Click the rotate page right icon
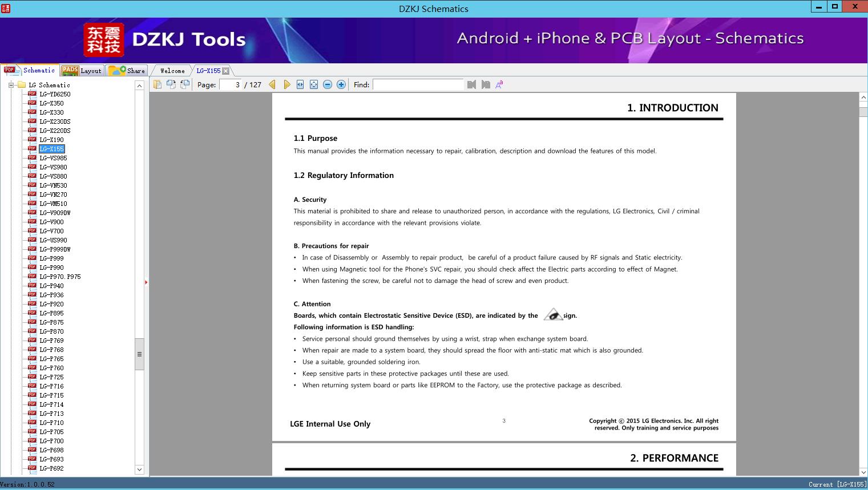This screenshot has width=868, height=490. [x=185, y=84]
